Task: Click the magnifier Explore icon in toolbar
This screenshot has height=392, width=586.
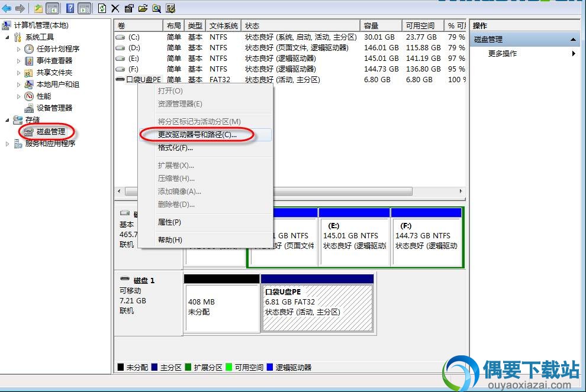Action: point(157,8)
